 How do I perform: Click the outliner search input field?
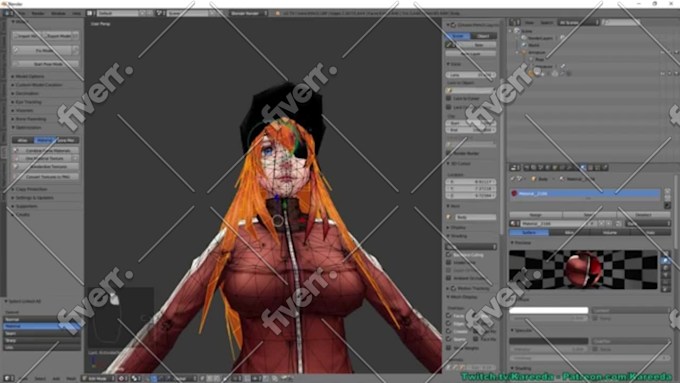[x=620, y=22]
